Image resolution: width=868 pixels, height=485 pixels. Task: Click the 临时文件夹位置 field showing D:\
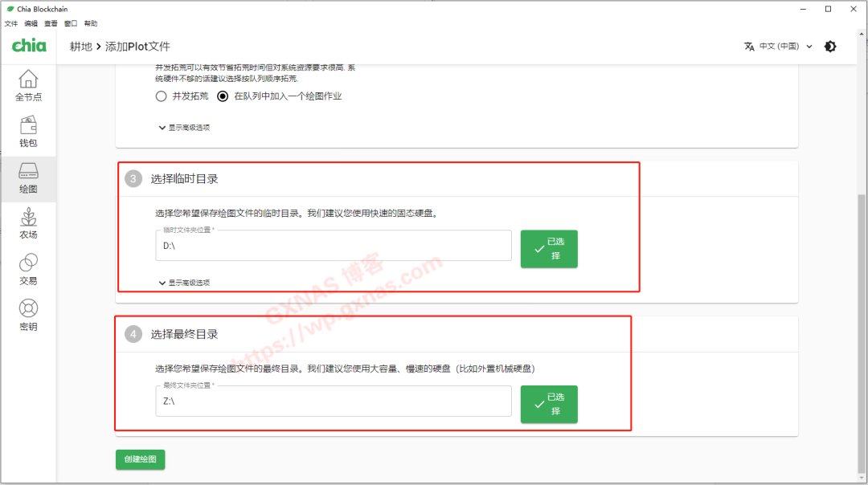(334, 246)
